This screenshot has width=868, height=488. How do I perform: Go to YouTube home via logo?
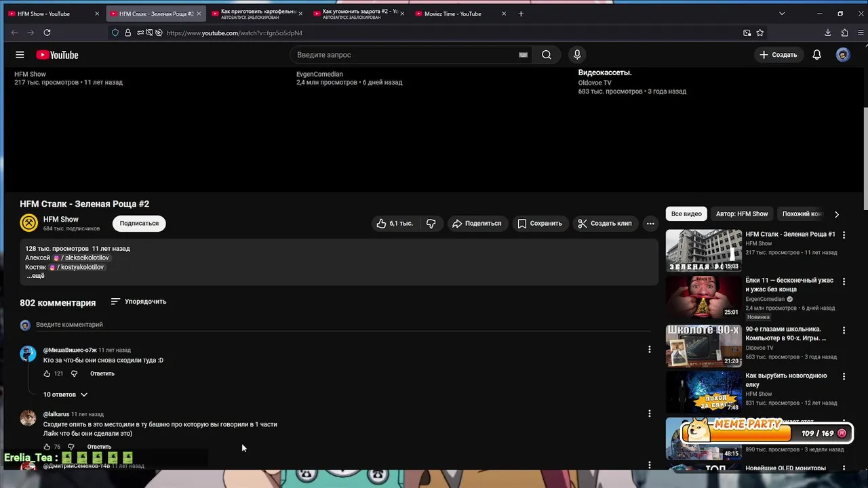coord(57,55)
